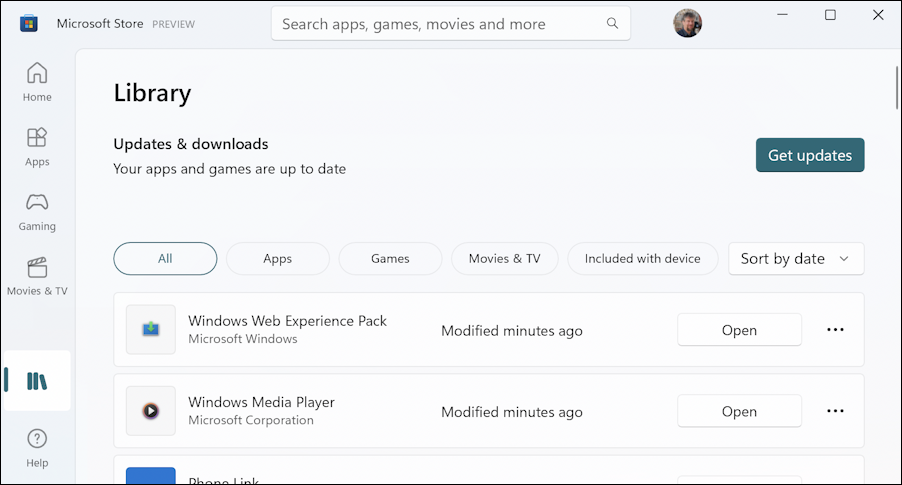Click the Phone Link title text
902x485 pixels.
pos(223,480)
